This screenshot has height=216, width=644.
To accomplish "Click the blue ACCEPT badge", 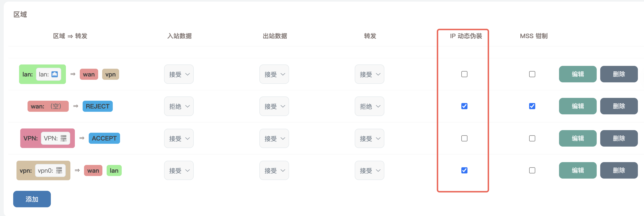I will click(x=104, y=138).
